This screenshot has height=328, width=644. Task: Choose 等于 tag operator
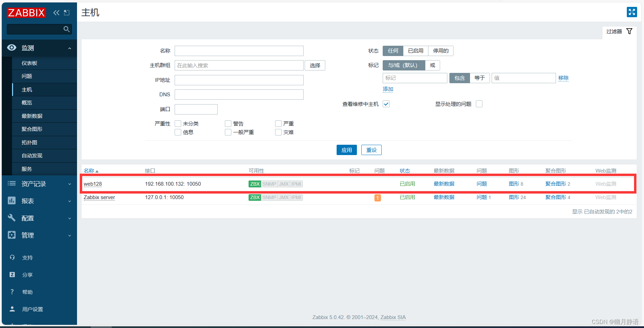pos(479,78)
